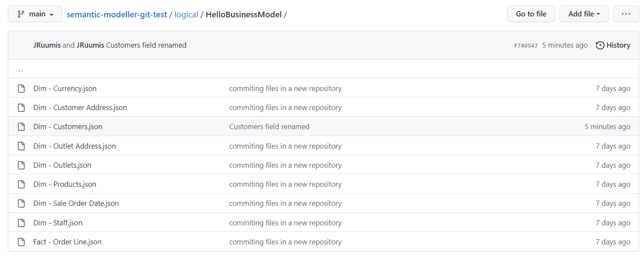Open commit message in Dim - Sale Order Date.json row
Viewport: 644px width, 260px height.
pyautogui.click(x=285, y=203)
